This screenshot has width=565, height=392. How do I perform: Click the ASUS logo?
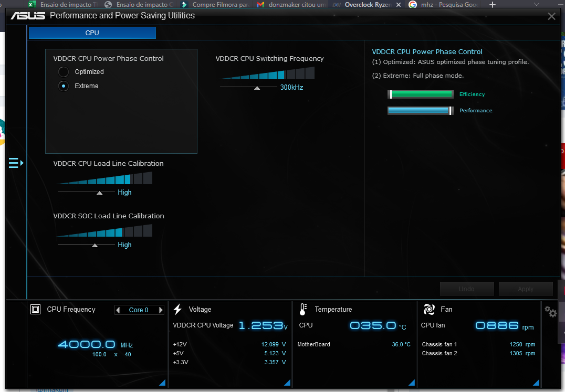[x=28, y=16]
